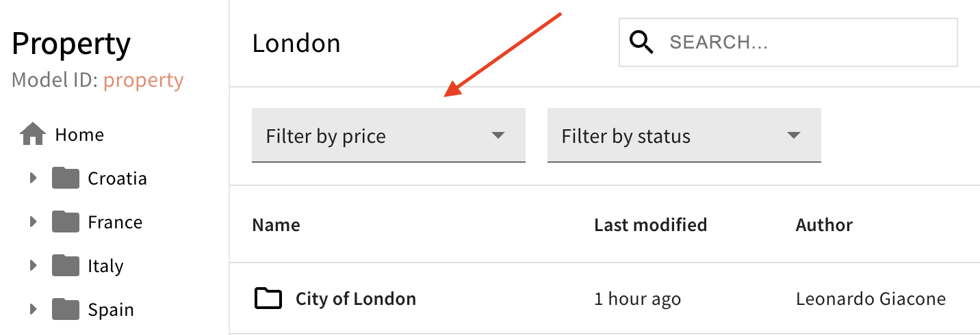Expand the Spain tree node arrow

click(x=33, y=310)
